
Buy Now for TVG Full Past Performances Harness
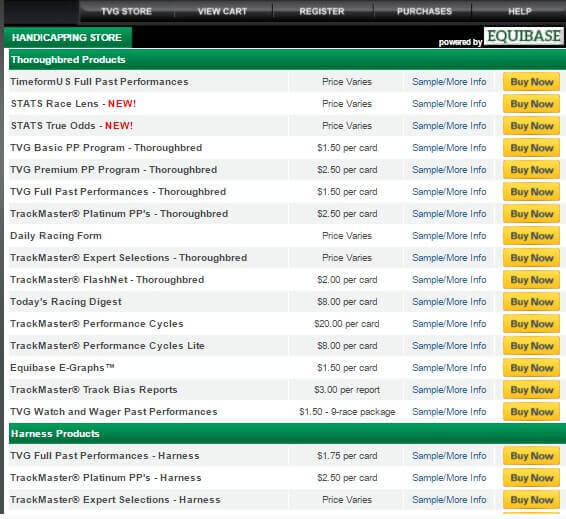pyautogui.click(x=531, y=456)
